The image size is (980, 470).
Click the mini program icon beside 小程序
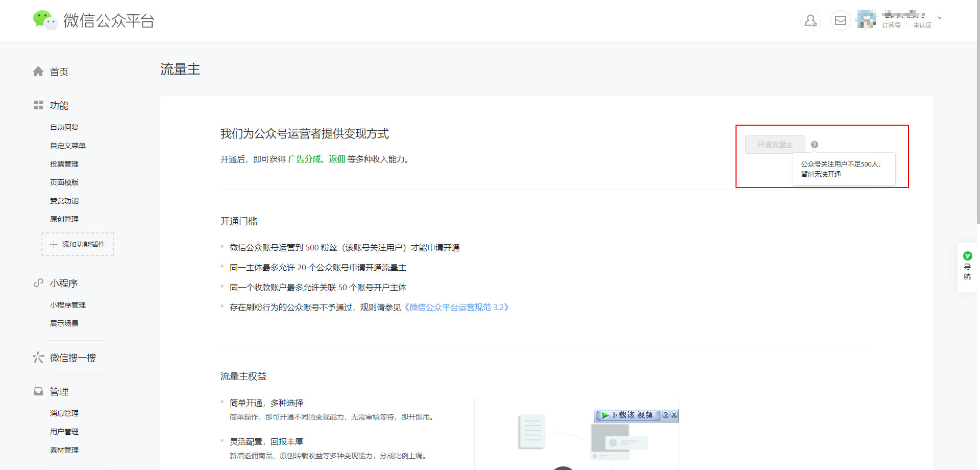(x=38, y=283)
